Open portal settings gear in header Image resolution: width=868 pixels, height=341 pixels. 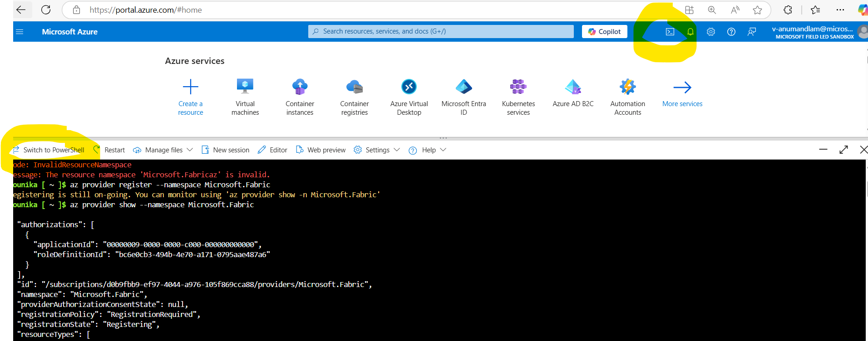pyautogui.click(x=711, y=32)
